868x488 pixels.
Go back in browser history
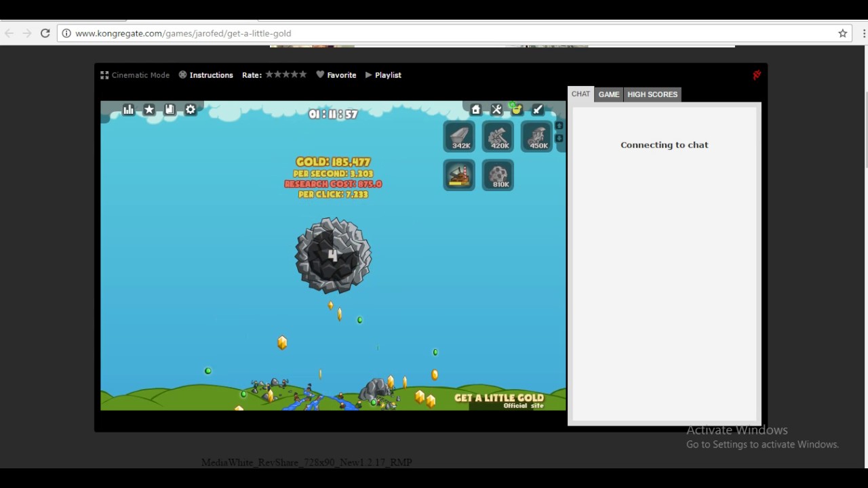point(9,33)
